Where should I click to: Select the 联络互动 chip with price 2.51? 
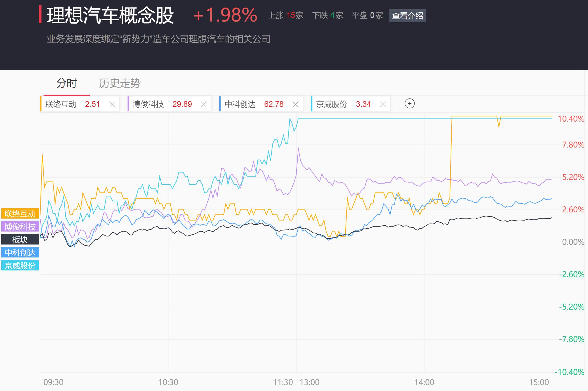[80, 104]
